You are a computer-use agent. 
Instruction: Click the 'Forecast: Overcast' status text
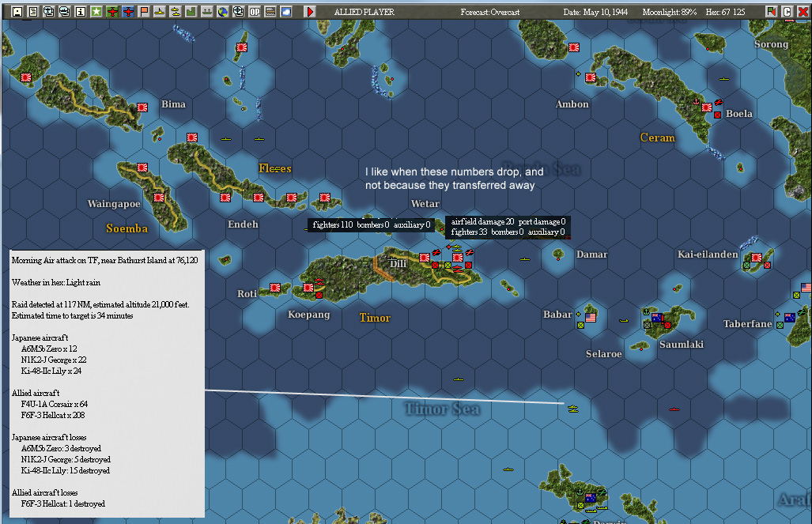(x=490, y=12)
